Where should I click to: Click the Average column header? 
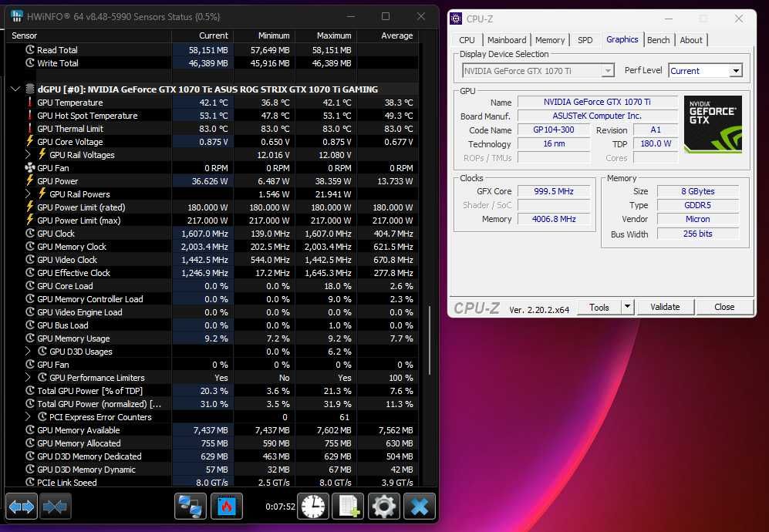pos(387,35)
